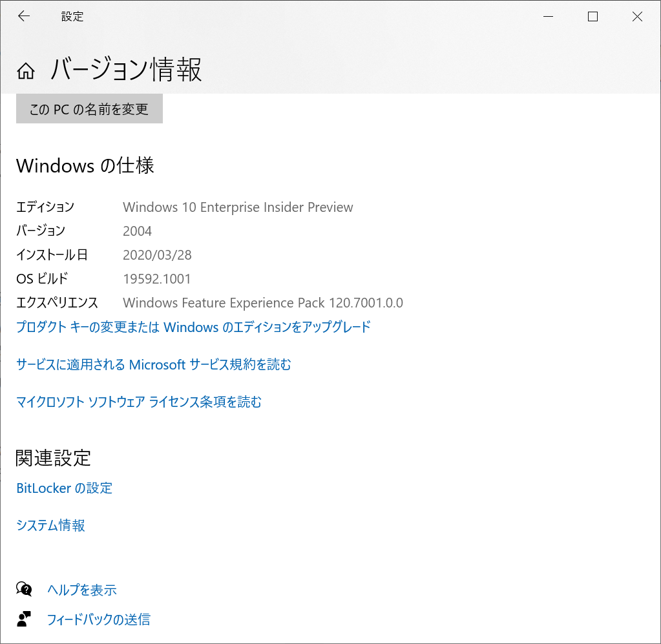Close the Settings window
This screenshot has height=644, width=661.
pos(637,16)
